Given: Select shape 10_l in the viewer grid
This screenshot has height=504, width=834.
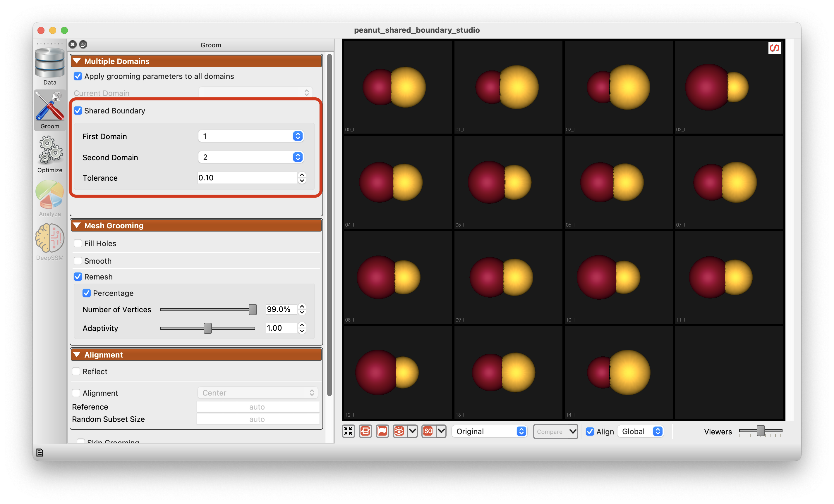Looking at the screenshot, I should (x=618, y=277).
